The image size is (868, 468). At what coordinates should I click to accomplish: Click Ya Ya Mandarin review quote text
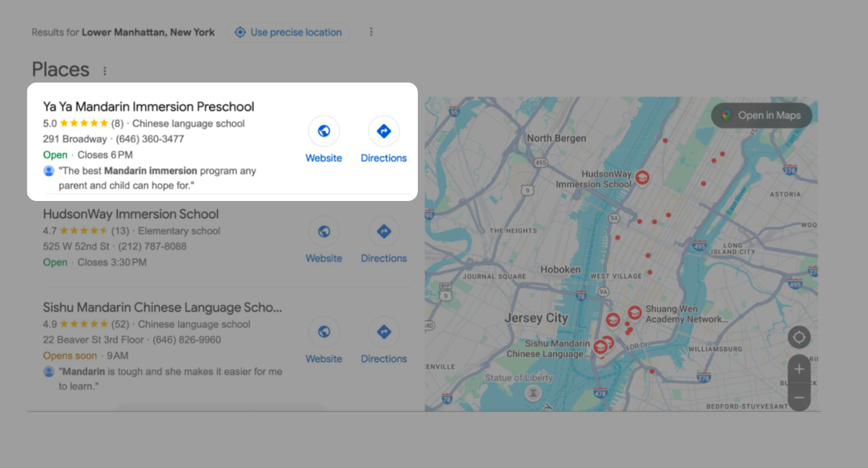pos(157,178)
